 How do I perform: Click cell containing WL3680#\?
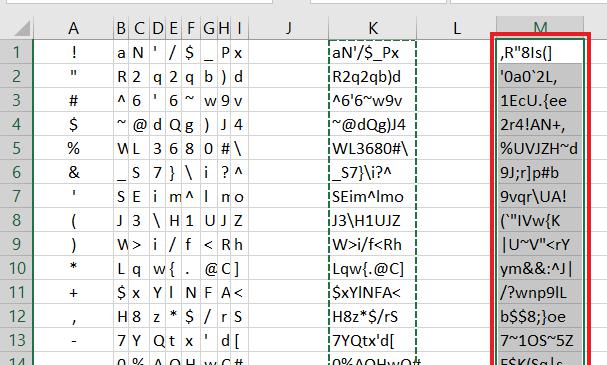coord(372,148)
